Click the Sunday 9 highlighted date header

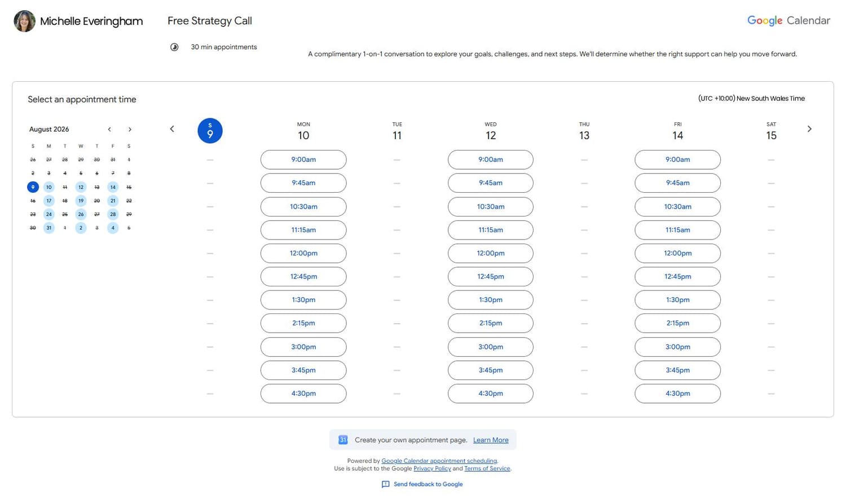210,131
